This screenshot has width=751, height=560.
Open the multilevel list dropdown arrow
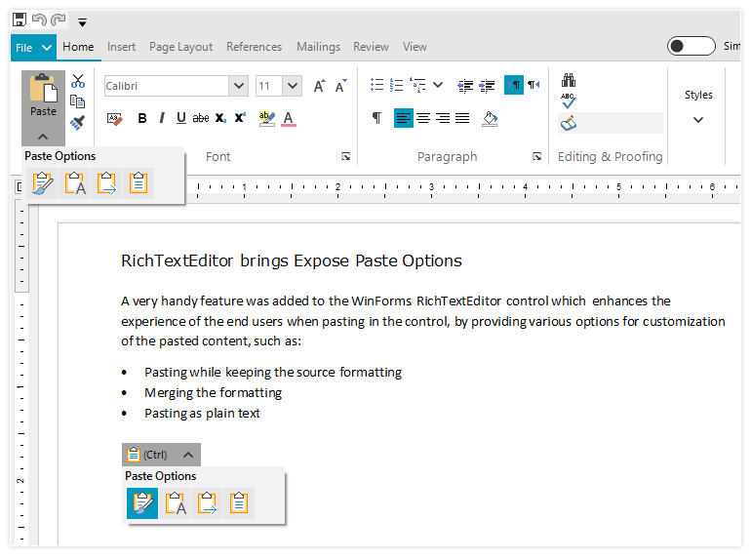[x=438, y=85]
